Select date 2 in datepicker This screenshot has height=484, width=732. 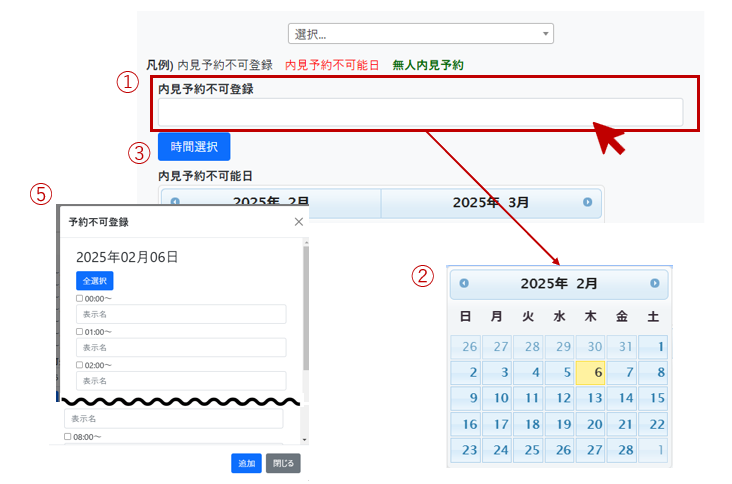click(x=465, y=372)
